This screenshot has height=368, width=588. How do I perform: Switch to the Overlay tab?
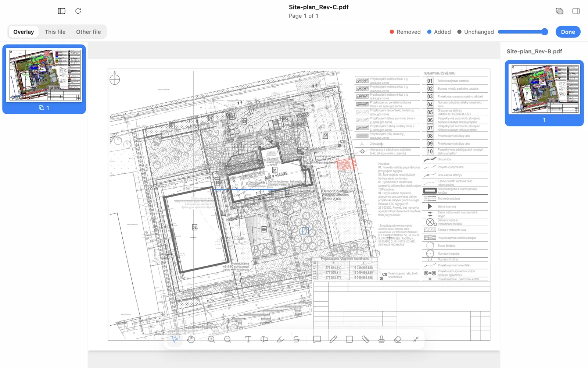pos(24,32)
